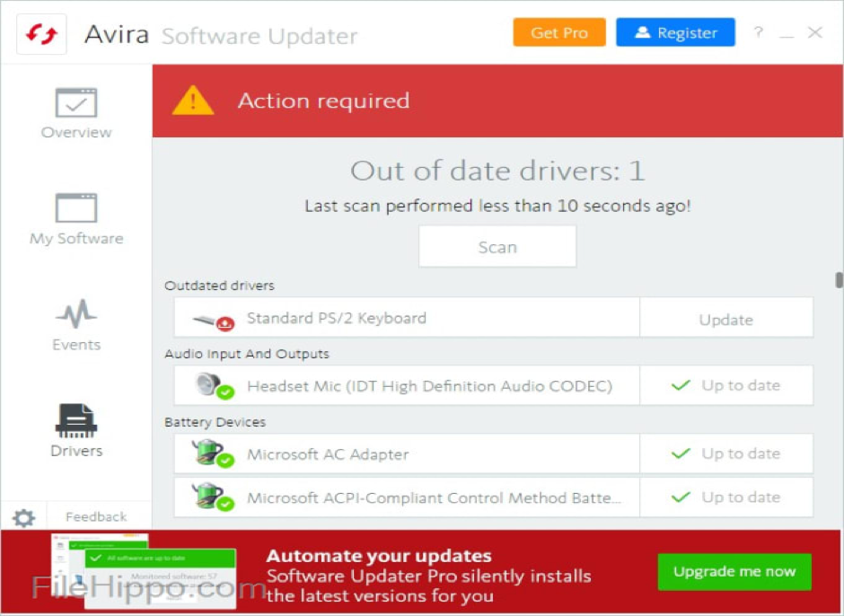
Task: Click the Upgrade me now button
Action: [x=734, y=571]
